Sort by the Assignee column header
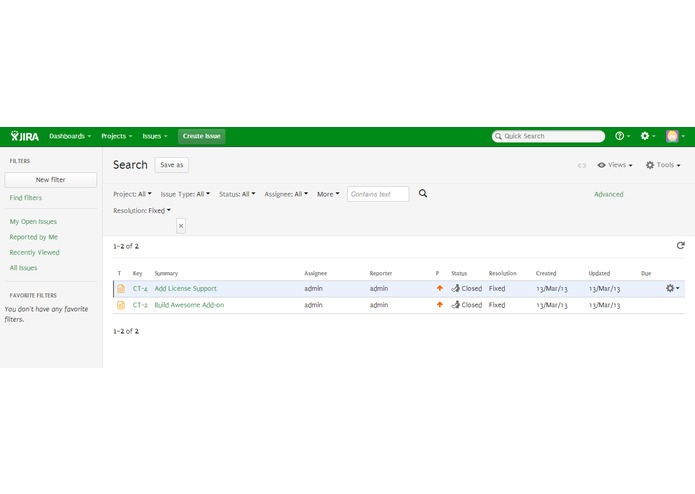The height and width of the screenshot is (494, 695). (316, 273)
